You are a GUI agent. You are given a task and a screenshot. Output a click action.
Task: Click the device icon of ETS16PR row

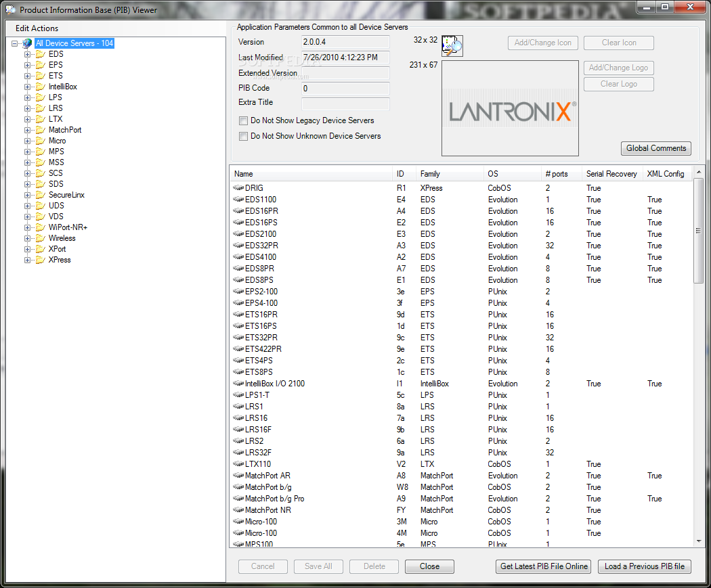pyautogui.click(x=238, y=315)
